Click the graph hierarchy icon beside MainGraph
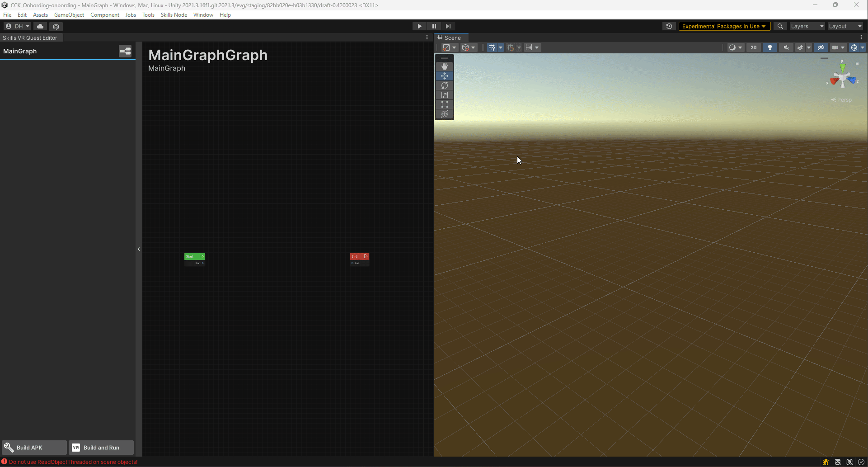 coord(125,51)
